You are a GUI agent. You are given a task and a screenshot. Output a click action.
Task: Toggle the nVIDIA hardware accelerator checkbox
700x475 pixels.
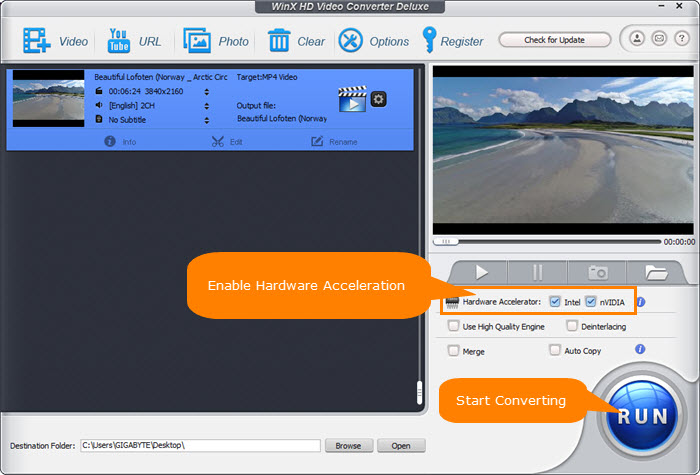coord(590,302)
